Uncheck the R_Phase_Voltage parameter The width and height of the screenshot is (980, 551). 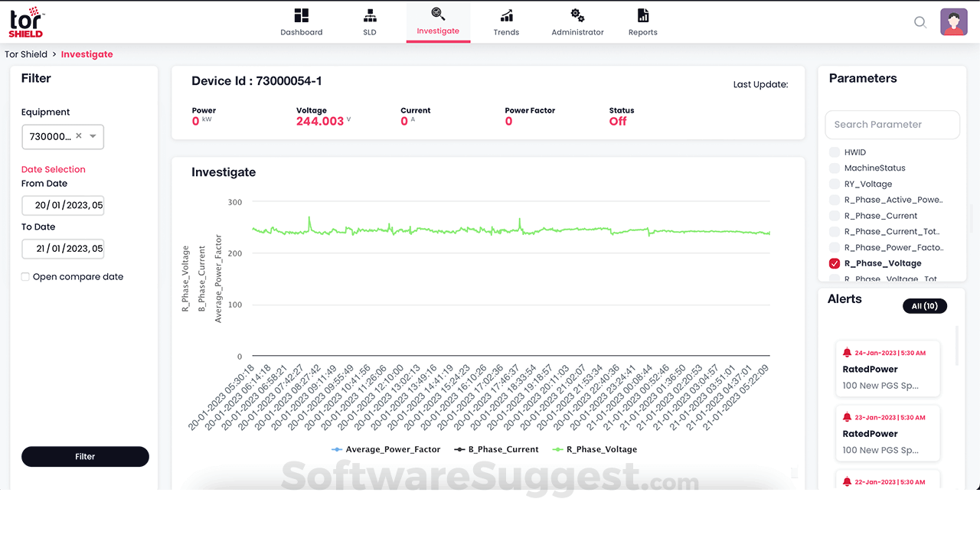[835, 263]
